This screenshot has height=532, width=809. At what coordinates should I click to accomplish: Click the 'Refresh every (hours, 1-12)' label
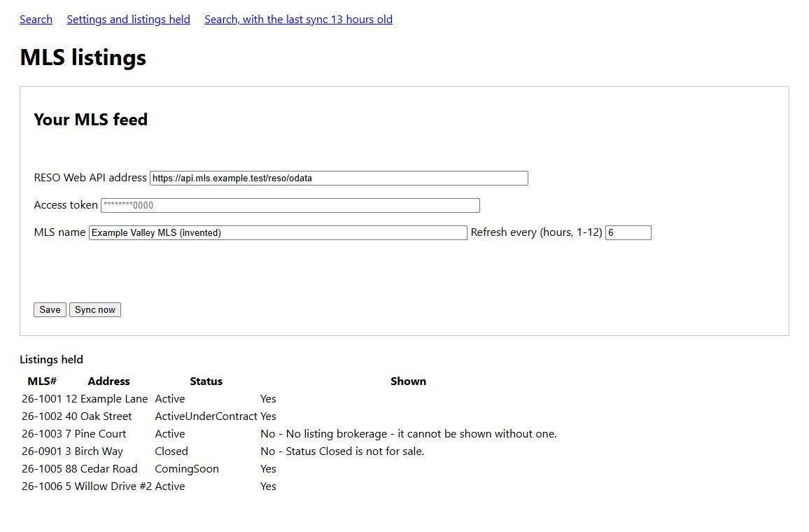pyautogui.click(x=537, y=232)
